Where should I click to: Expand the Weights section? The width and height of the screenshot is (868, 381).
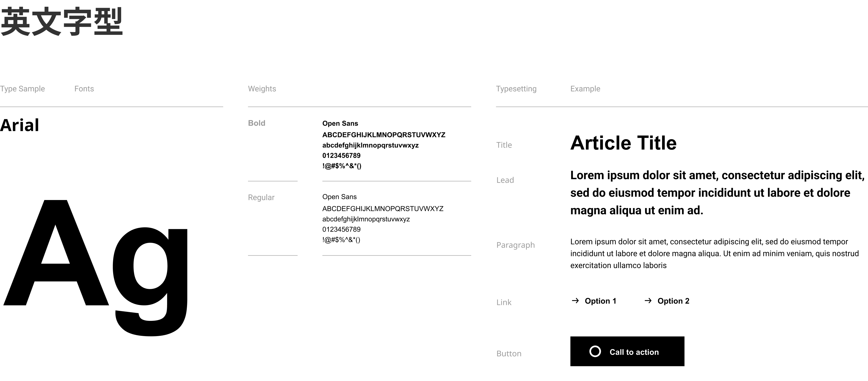(262, 89)
